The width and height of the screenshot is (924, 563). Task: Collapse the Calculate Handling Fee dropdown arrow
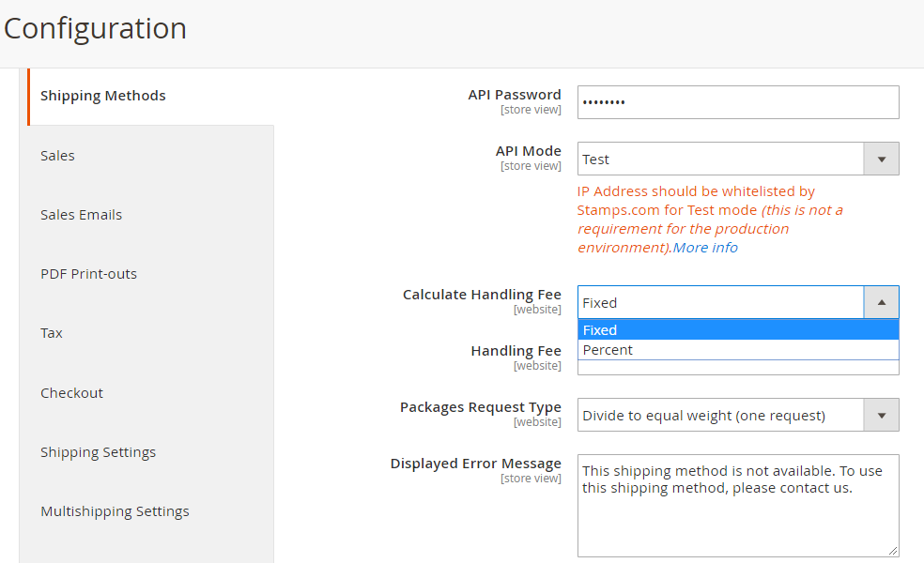click(x=881, y=302)
